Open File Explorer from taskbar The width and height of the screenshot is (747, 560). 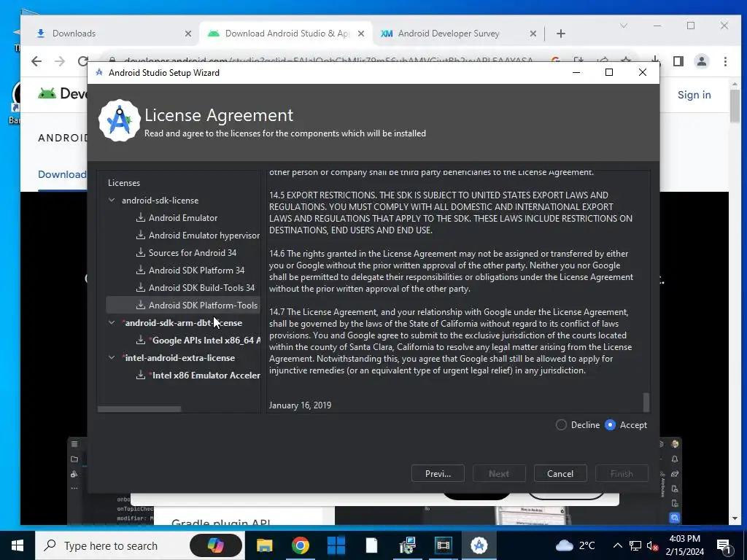[264, 545]
